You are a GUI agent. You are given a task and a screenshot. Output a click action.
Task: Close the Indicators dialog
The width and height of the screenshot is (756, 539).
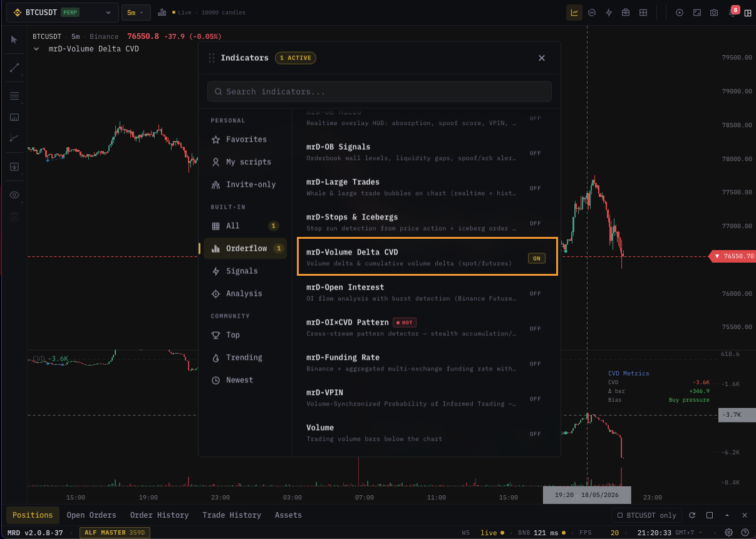click(x=542, y=58)
